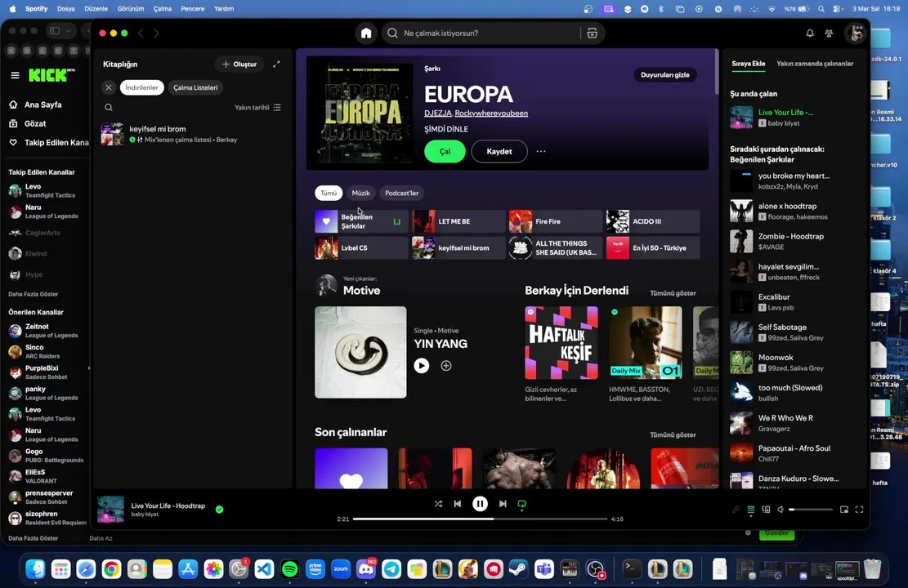Switch to Yakın zamanda çalınanlar tab
Screen dimensions: 908x588
pos(815,64)
